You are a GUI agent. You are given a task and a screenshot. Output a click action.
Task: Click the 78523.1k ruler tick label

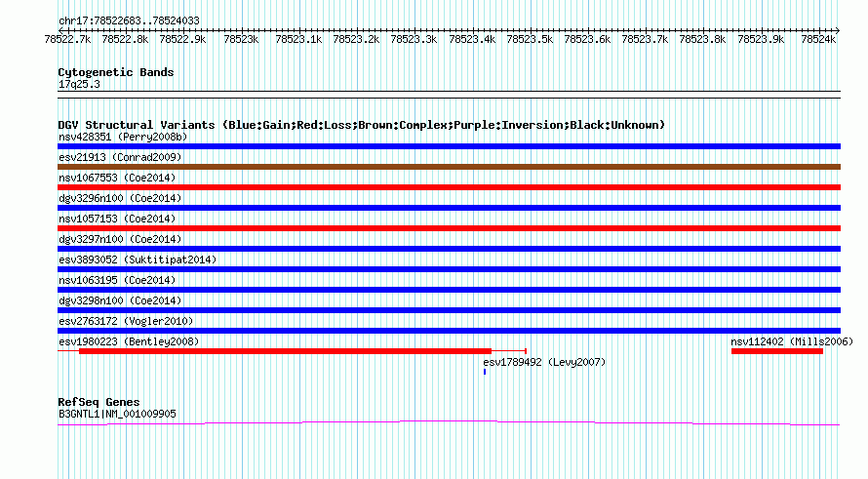(298, 39)
